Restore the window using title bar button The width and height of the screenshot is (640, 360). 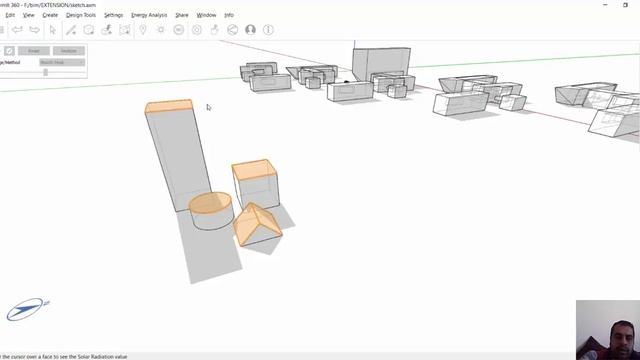tap(625, 5)
